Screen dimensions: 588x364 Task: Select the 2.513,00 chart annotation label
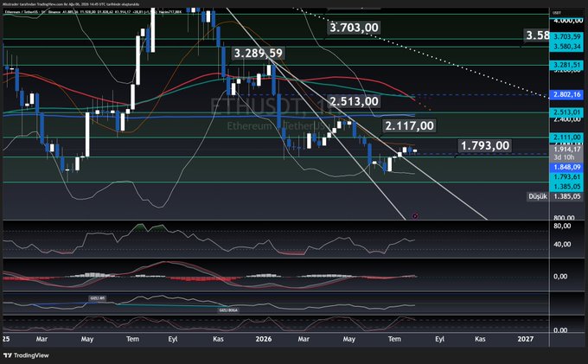(354, 101)
